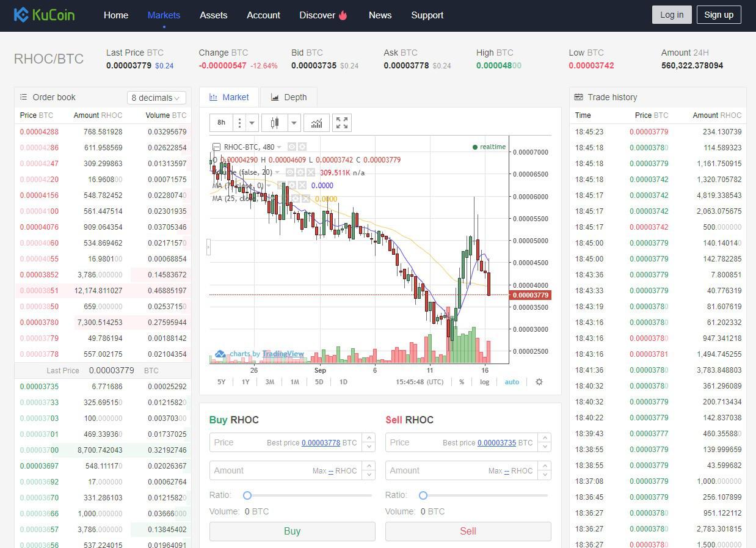The image size is (756, 548).
Task: Increase the Buy amount with stepper
Action: pos(368,466)
